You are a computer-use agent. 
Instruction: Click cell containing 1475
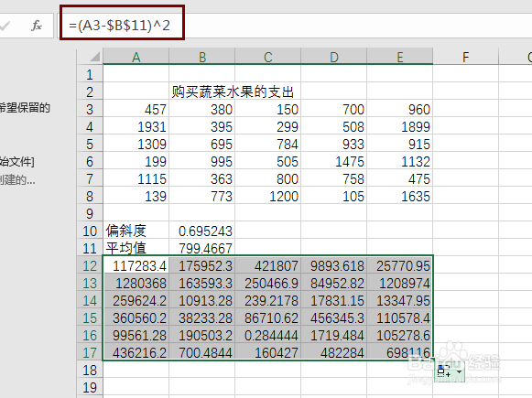tap(334, 161)
